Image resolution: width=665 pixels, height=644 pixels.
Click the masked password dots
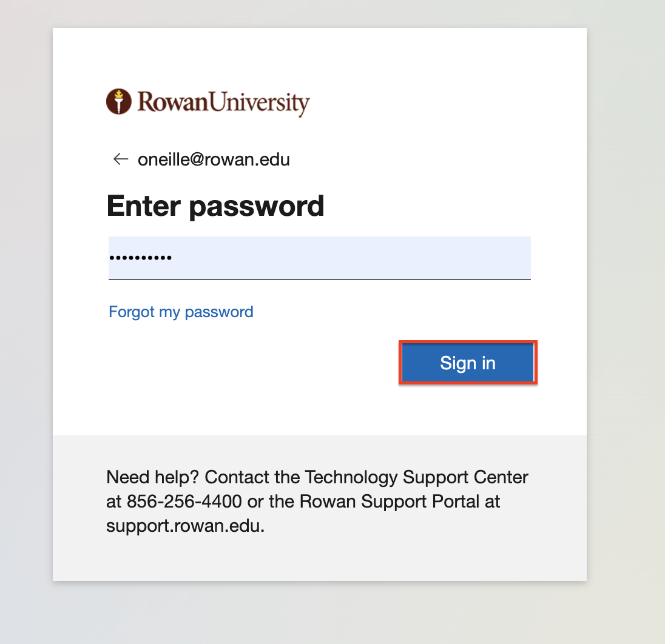tap(140, 257)
